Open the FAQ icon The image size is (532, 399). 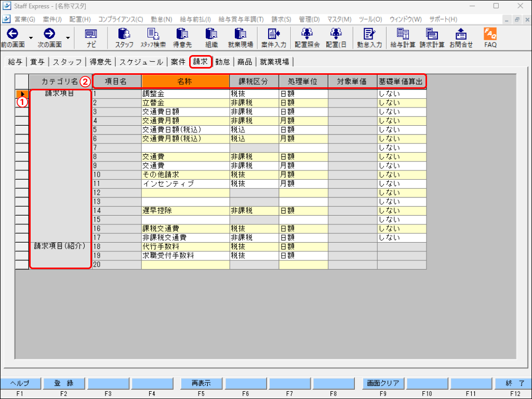[490, 34]
